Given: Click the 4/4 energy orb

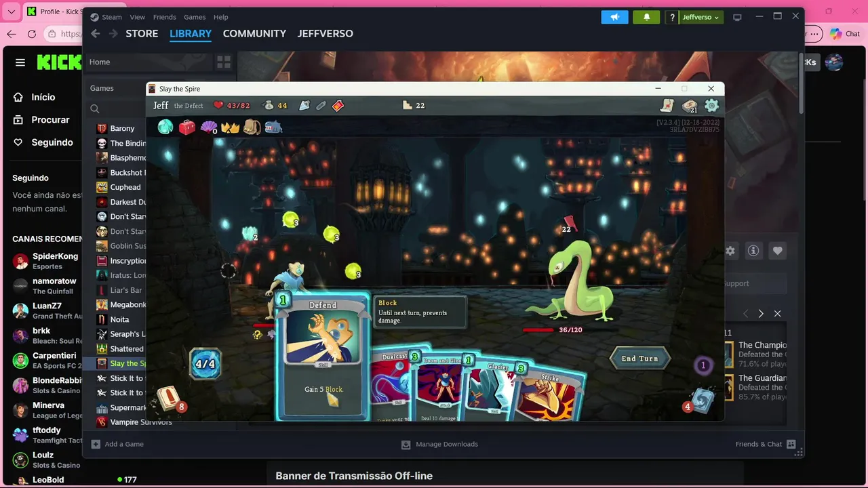Looking at the screenshot, I should pyautogui.click(x=205, y=364).
